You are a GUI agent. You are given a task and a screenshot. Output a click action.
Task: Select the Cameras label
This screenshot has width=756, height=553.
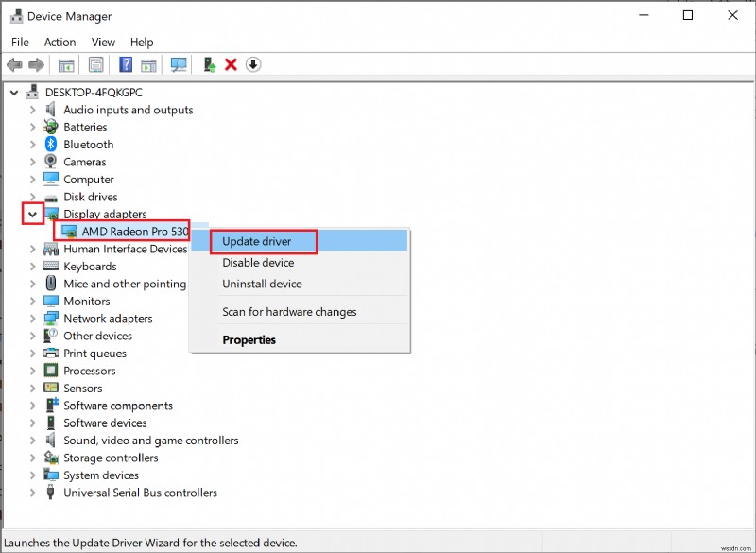coord(85,162)
